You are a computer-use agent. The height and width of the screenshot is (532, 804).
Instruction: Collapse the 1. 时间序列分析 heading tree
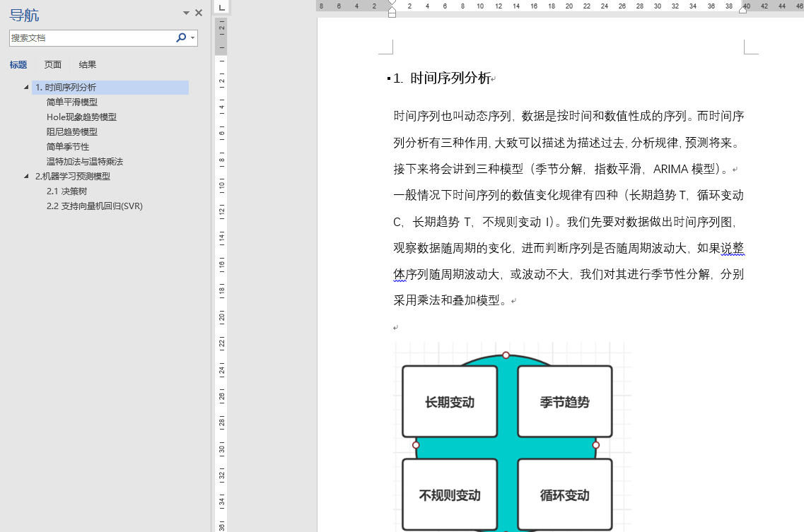(x=26, y=87)
